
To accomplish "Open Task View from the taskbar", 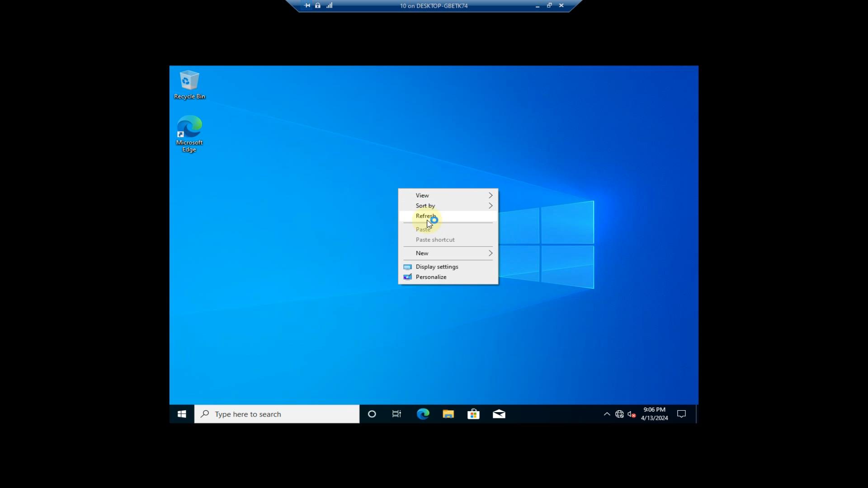I will pos(397,414).
